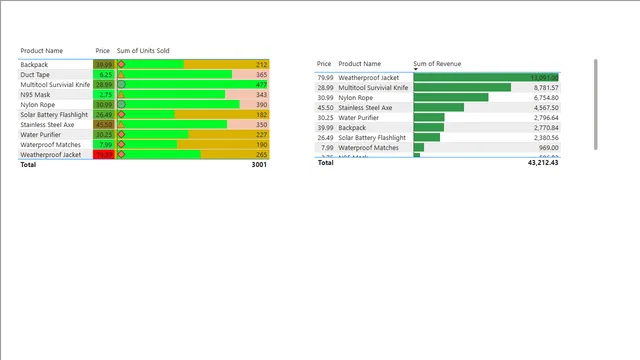
Task: Click the orange triangle icon in N95 Mask row
Action: 121,95
